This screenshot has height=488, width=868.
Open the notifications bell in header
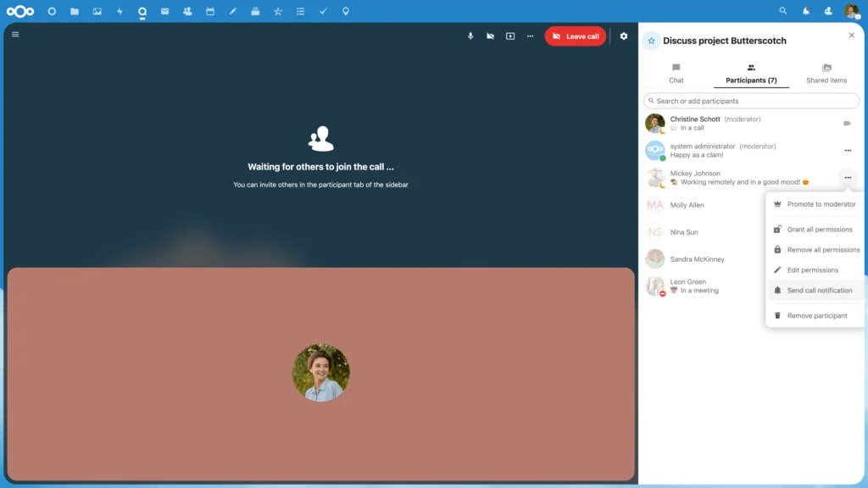[x=806, y=11]
